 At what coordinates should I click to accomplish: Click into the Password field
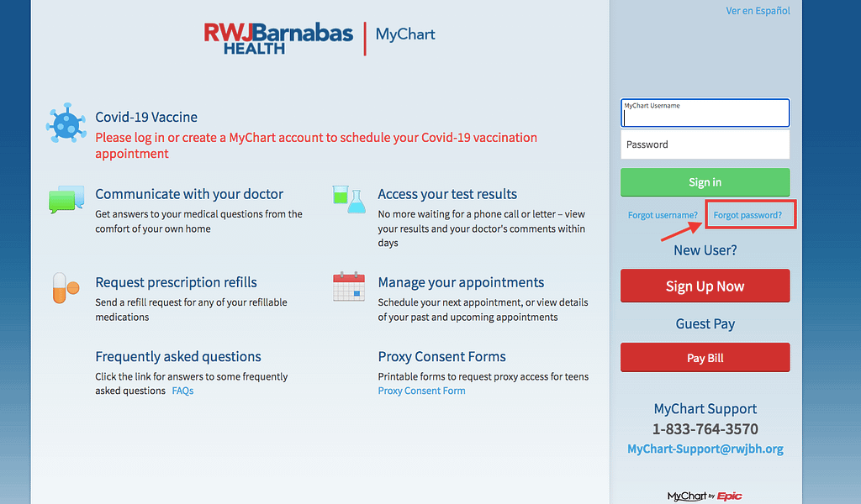click(x=705, y=144)
